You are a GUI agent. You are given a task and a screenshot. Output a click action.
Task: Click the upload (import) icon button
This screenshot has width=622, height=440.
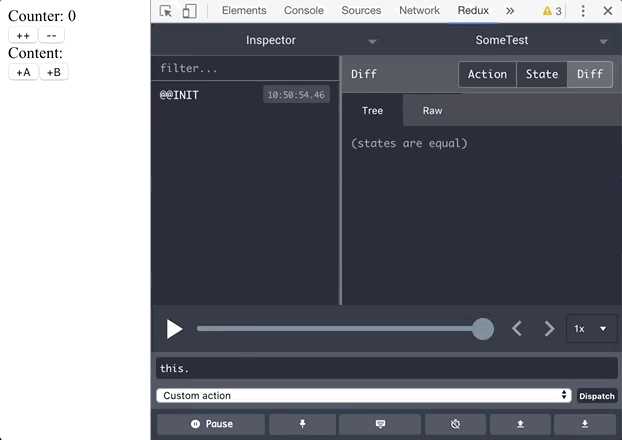pyautogui.click(x=520, y=424)
